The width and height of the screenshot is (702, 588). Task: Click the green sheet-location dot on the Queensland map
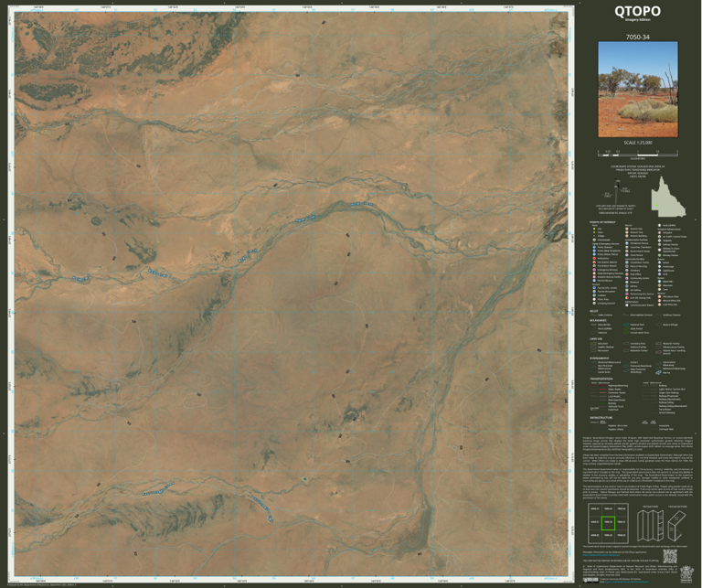pos(658,206)
